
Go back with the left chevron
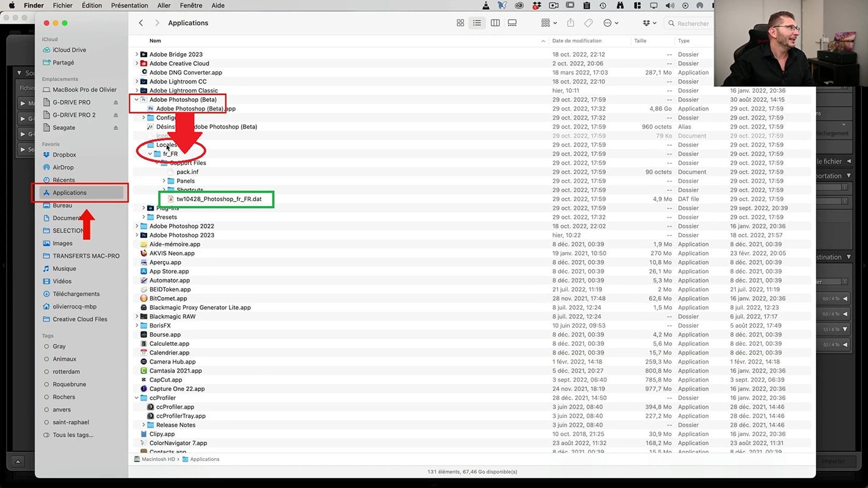(x=141, y=23)
